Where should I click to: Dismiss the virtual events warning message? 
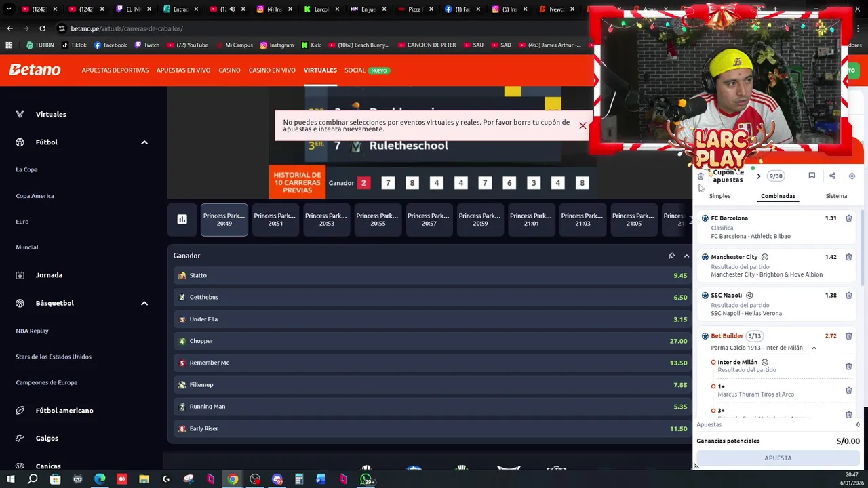583,125
